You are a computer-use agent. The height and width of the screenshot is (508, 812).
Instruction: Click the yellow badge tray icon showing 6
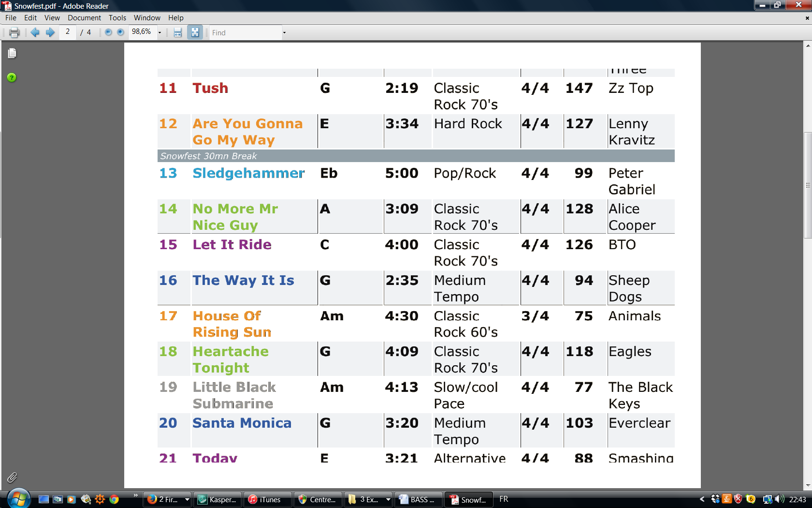pyautogui.click(x=751, y=499)
